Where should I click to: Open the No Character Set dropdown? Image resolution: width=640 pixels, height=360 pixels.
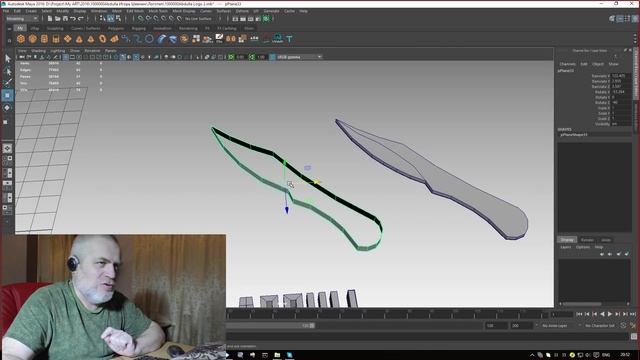(600, 326)
